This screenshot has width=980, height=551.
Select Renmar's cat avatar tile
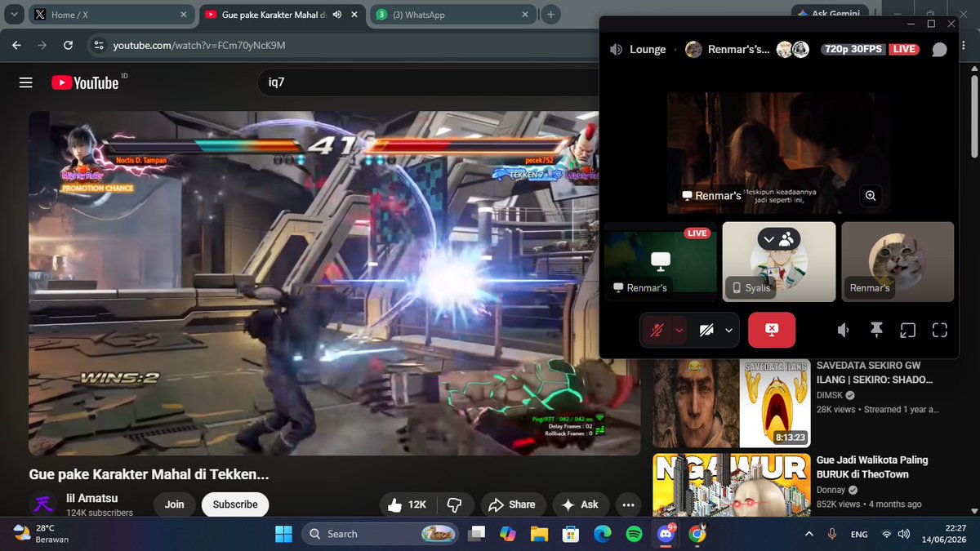pos(898,261)
